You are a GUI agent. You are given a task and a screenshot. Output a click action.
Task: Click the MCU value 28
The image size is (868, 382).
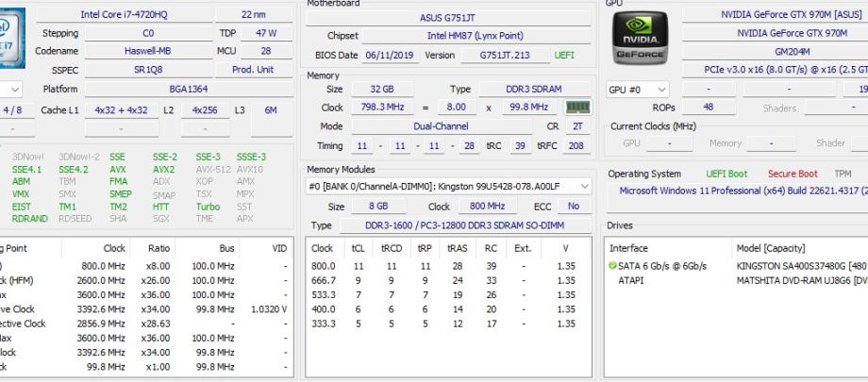tap(266, 51)
